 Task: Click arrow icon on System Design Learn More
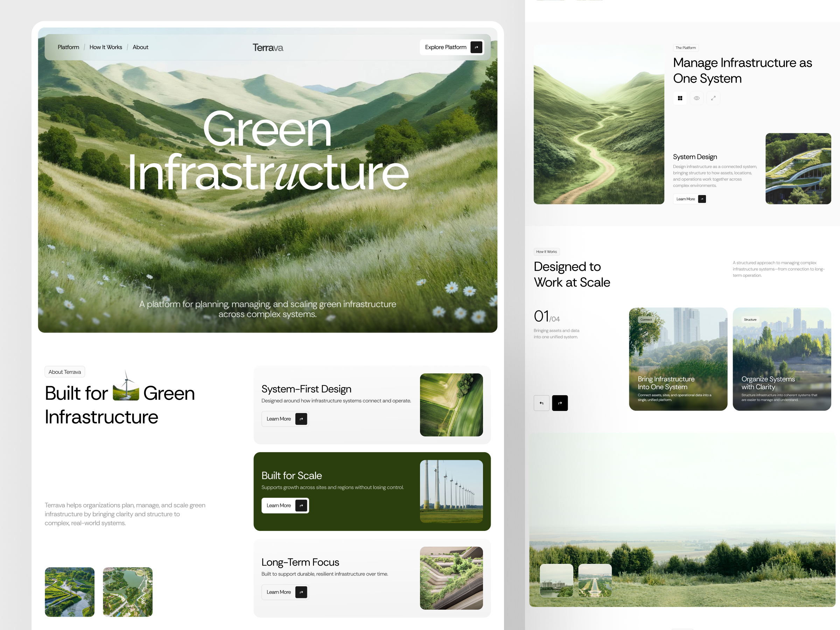[702, 199]
